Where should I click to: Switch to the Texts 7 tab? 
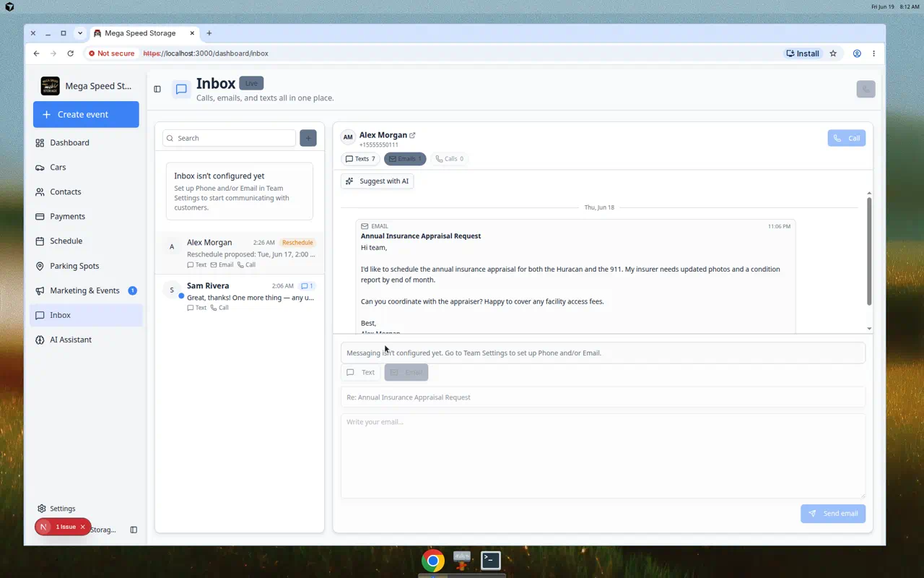[x=360, y=159]
